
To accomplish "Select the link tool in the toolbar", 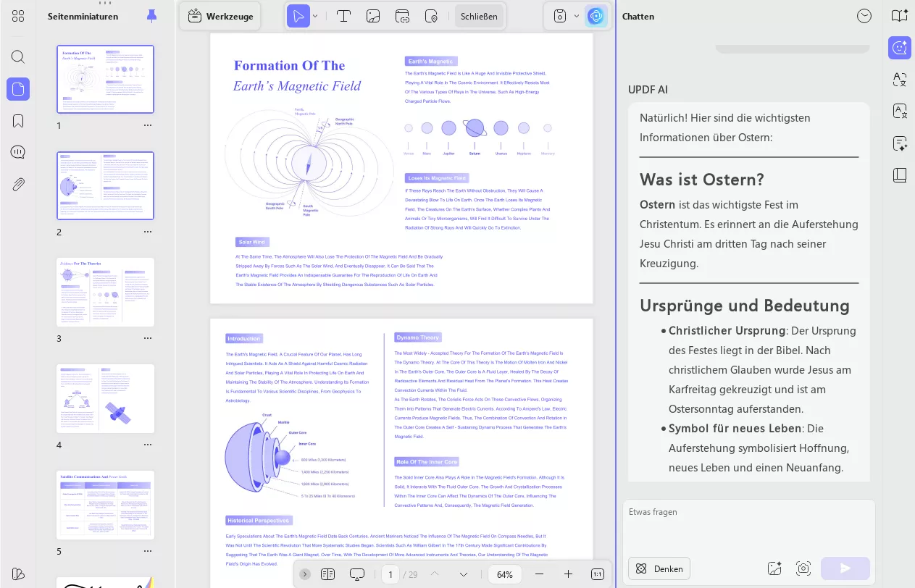I will (x=402, y=16).
